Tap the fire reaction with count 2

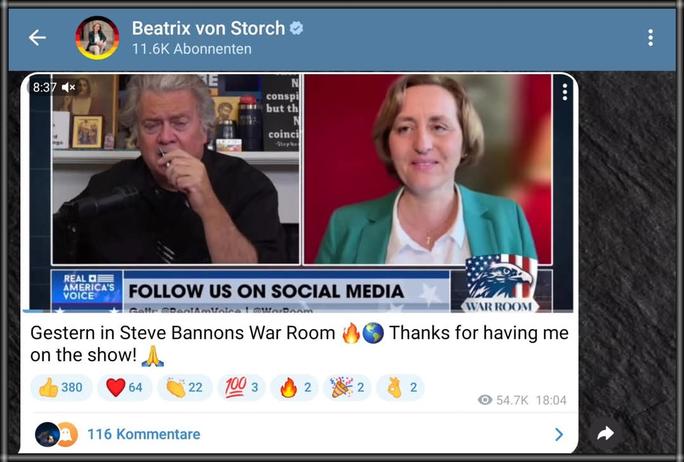[x=294, y=387]
